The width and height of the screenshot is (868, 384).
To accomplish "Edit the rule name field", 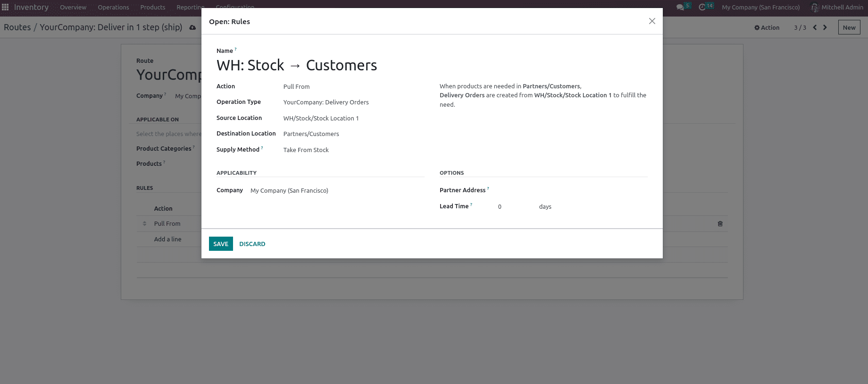I will pyautogui.click(x=432, y=65).
